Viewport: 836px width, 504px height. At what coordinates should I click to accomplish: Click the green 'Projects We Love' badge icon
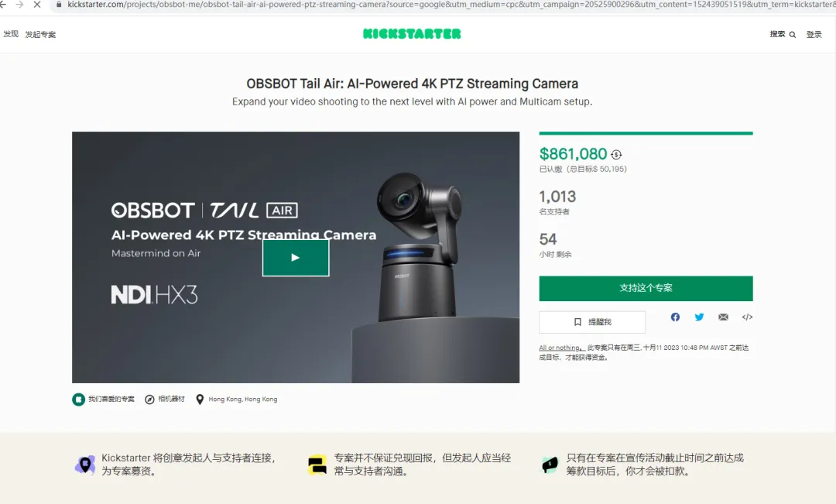click(78, 399)
